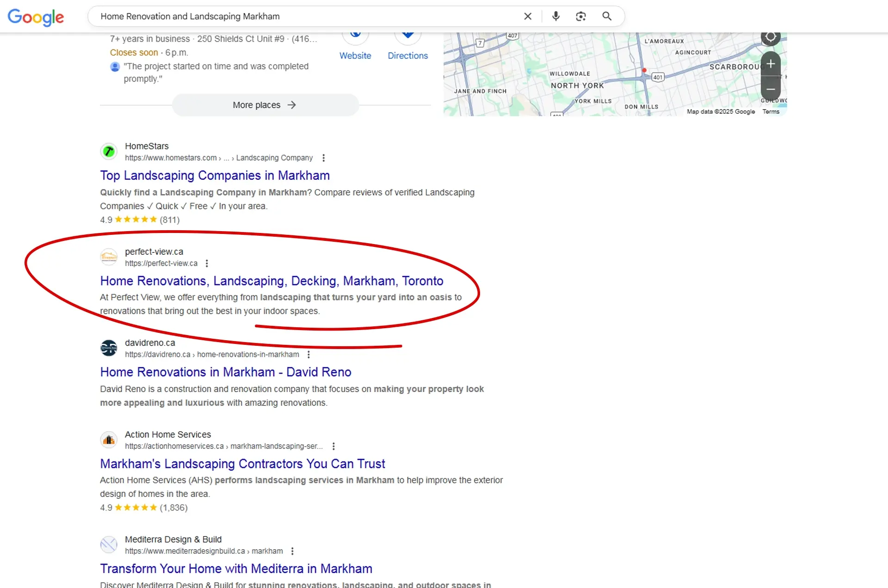Open options menu for Action Home Services

point(333,446)
